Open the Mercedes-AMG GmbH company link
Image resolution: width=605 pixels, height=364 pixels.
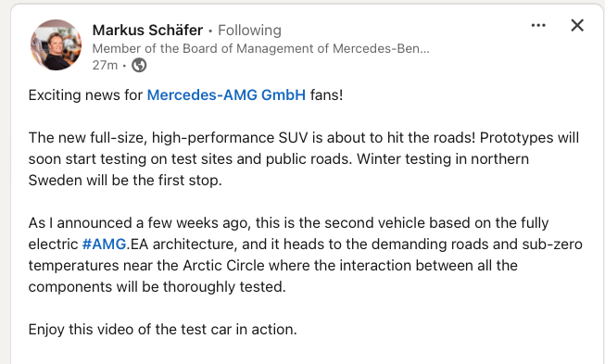click(226, 94)
